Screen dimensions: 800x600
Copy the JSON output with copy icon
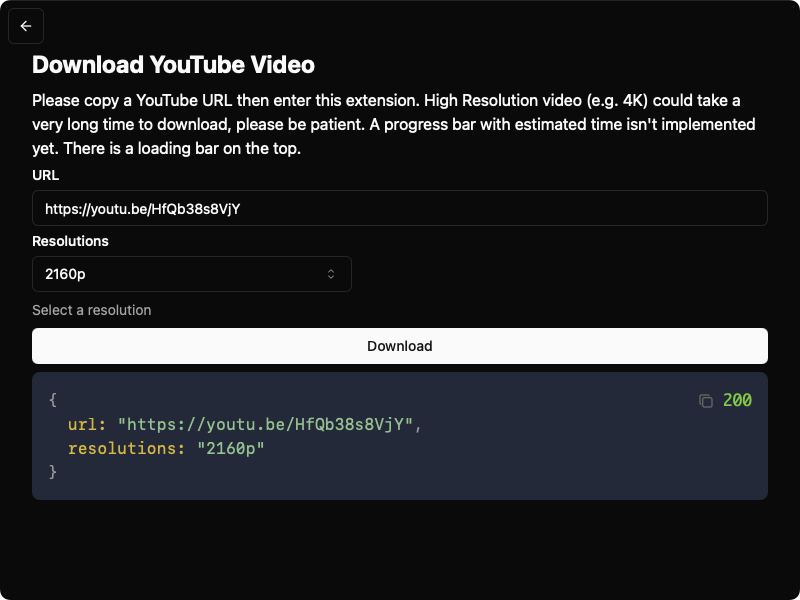[706, 401]
